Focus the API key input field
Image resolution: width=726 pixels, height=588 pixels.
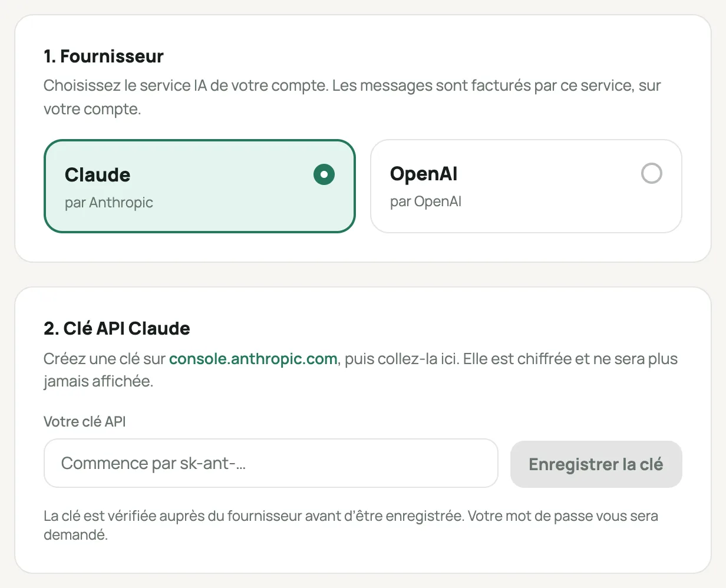[x=271, y=463]
